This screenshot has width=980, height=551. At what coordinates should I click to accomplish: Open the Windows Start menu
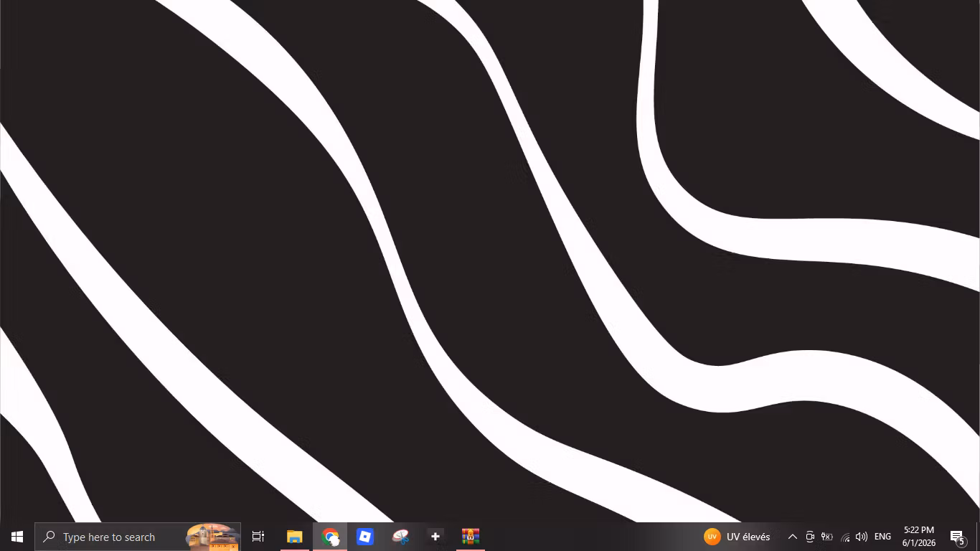(x=17, y=537)
